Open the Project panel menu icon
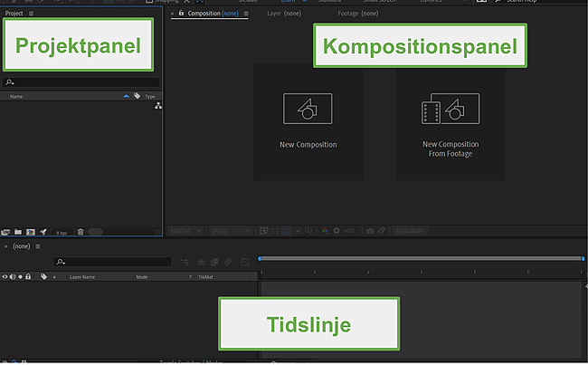The image size is (588, 365). pyautogui.click(x=31, y=14)
